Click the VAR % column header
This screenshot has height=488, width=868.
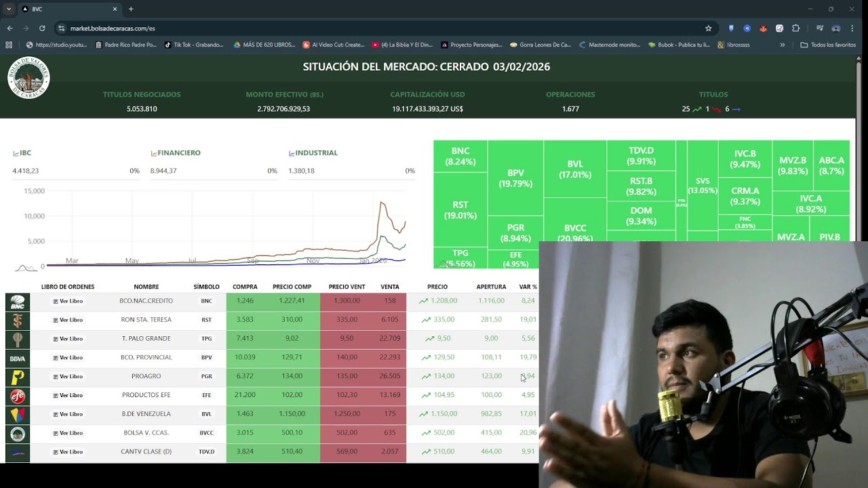point(528,287)
